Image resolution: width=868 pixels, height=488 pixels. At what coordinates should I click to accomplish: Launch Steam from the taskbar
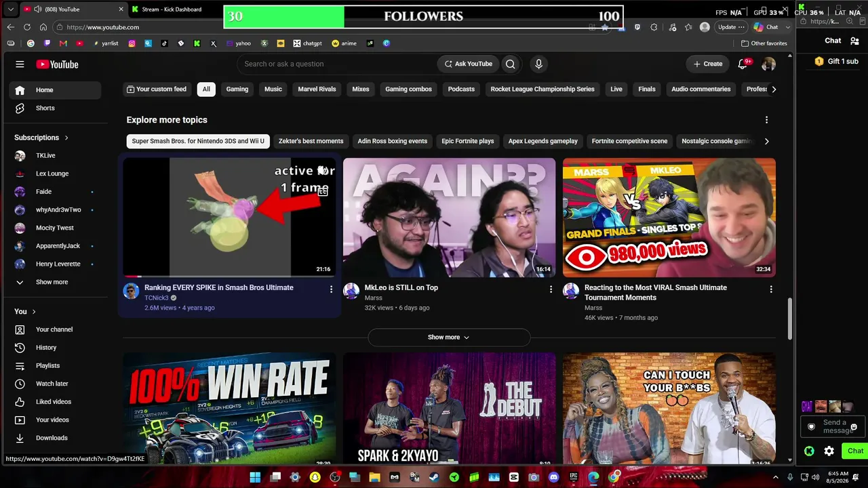(434, 477)
